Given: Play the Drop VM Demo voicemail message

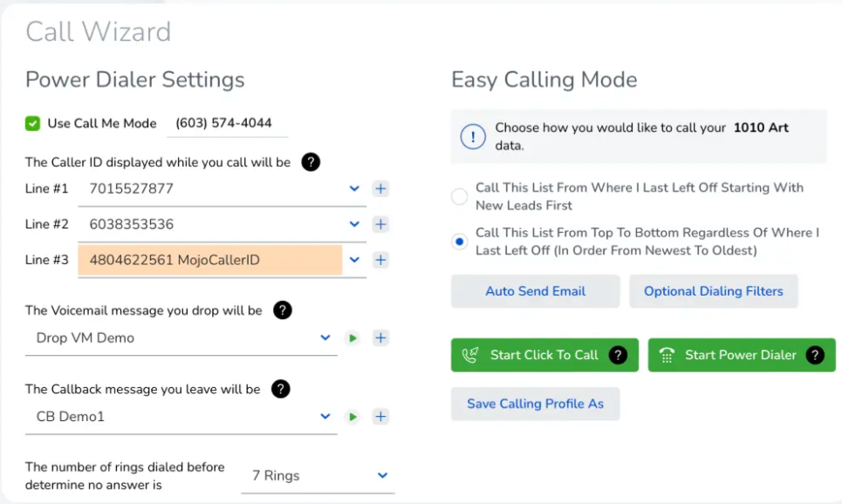Looking at the screenshot, I should point(353,337).
